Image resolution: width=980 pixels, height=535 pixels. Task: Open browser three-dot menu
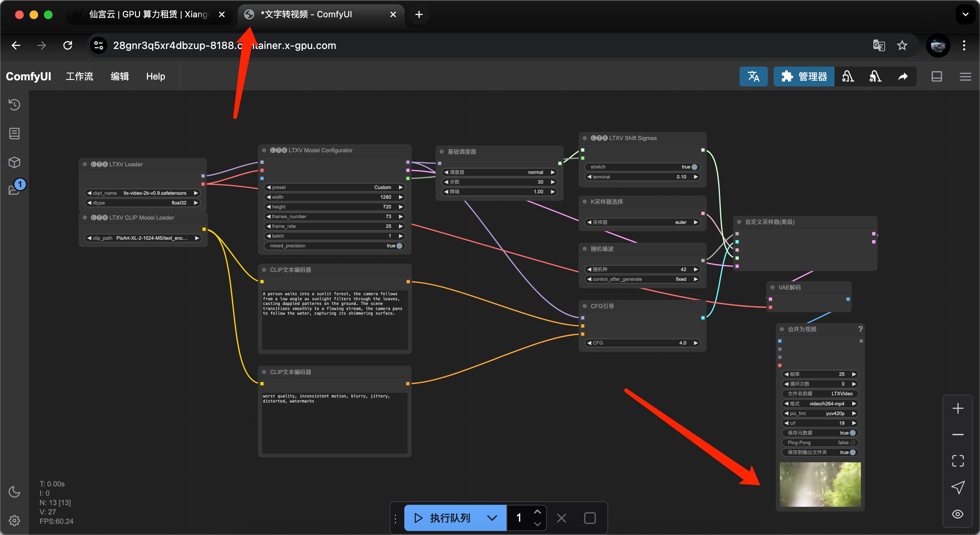964,45
